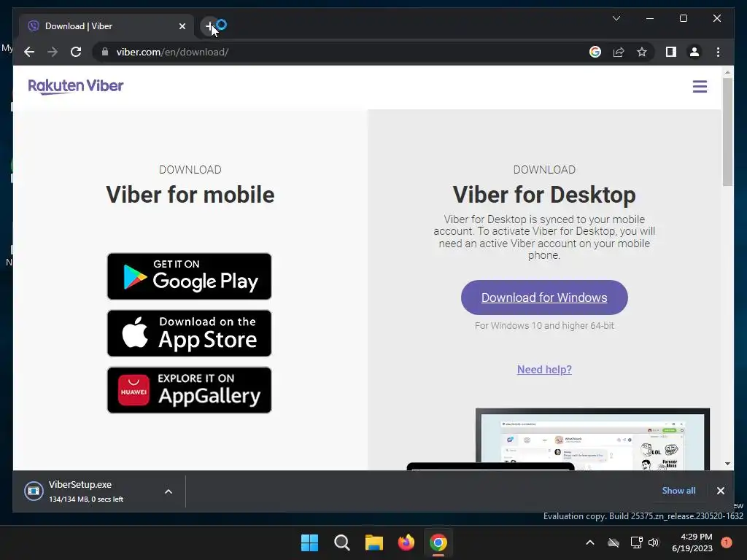Share this page using the share icon
Image resolution: width=747 pixels, height=560 pixels.
pyautogui.click(x=619, y=52)
